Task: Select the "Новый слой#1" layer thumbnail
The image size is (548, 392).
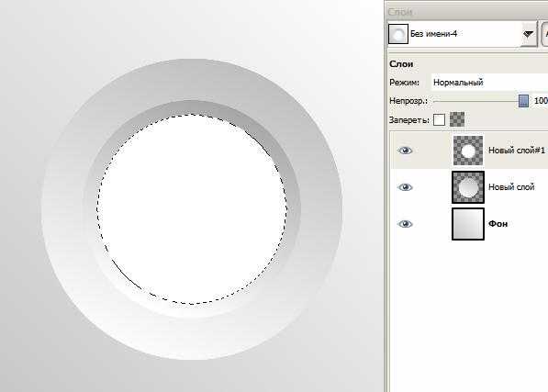Action: 468,151
